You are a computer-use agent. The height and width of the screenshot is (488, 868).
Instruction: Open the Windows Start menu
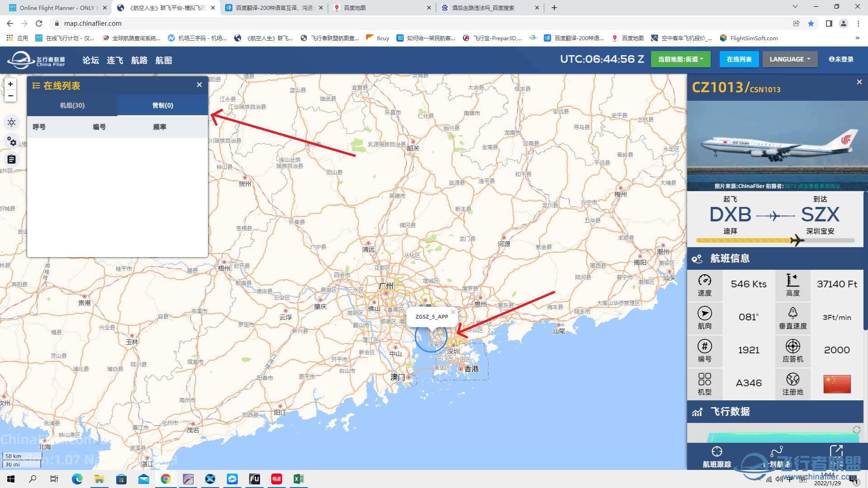(x=11, y=479)
